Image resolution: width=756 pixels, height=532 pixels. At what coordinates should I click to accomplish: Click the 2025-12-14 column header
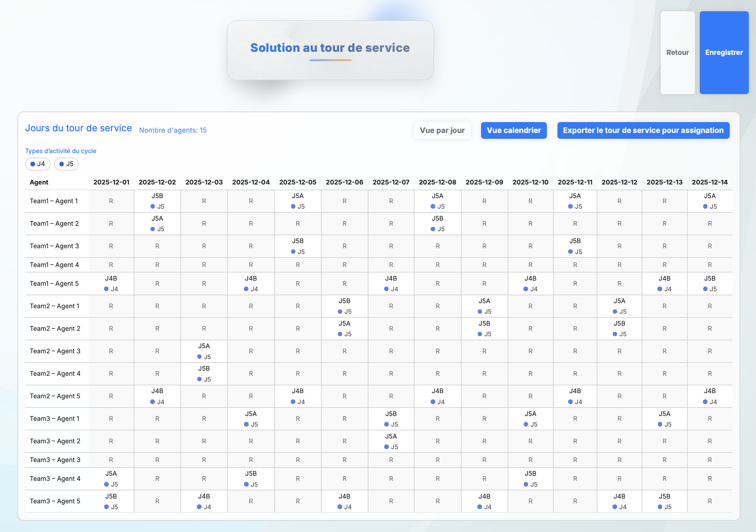click(709, 182)
